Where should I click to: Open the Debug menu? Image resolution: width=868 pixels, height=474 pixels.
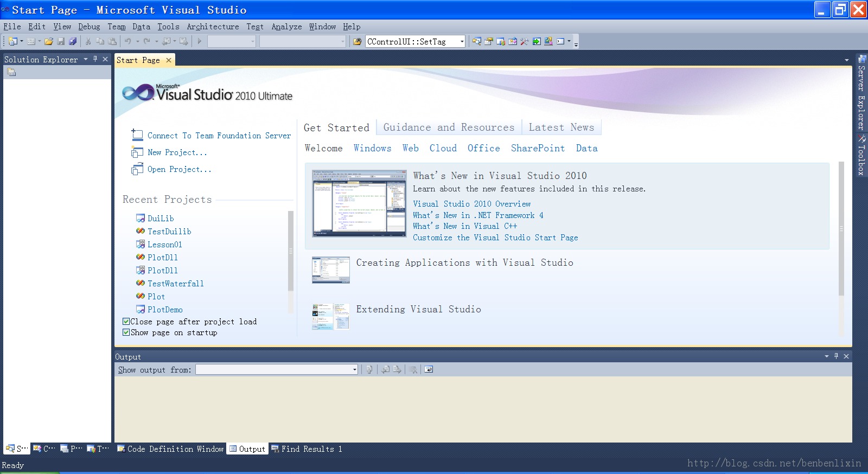click(x=89, y=27)
